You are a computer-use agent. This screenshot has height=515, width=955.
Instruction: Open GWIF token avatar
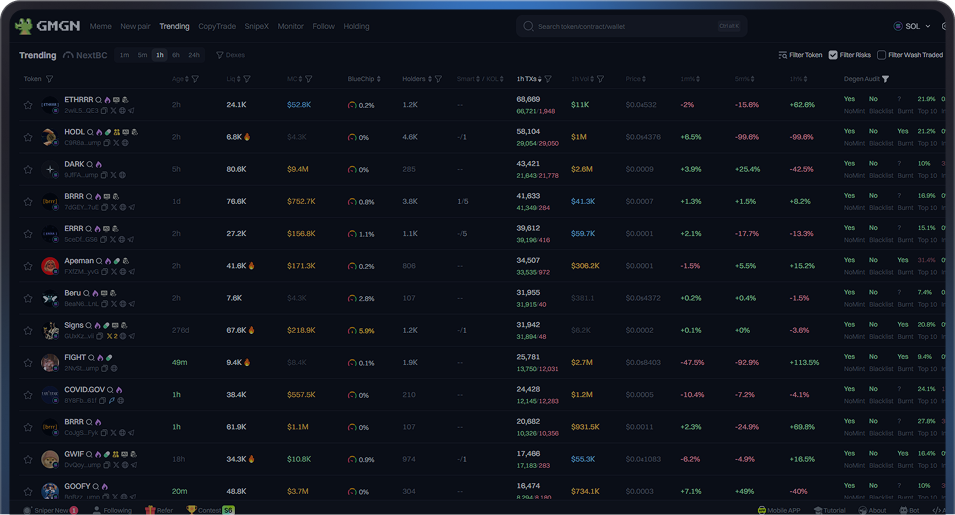pos(49,460)
